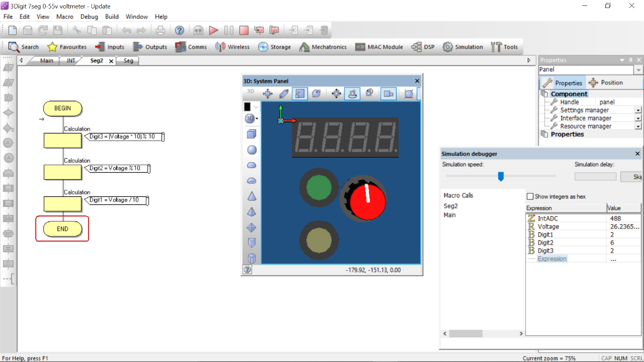Viewport: 644px width, 362px height.
Task: Click the ghost debug icon in toolbar
Action: 199,31
